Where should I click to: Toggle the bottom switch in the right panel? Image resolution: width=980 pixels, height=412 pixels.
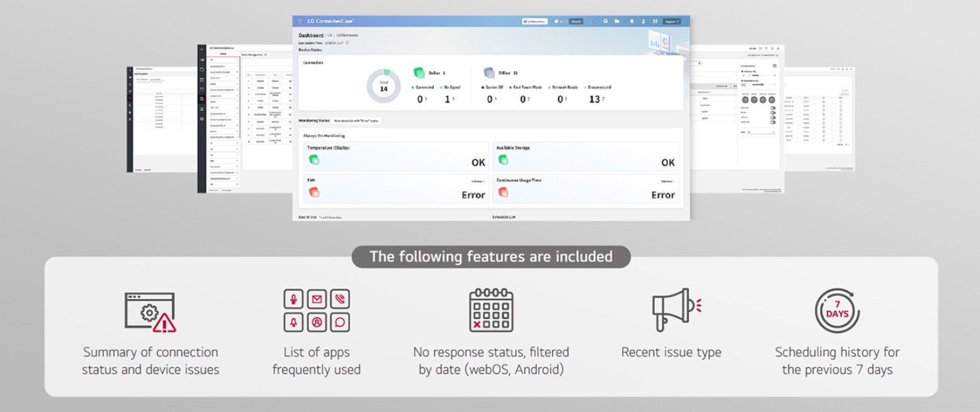773,122
